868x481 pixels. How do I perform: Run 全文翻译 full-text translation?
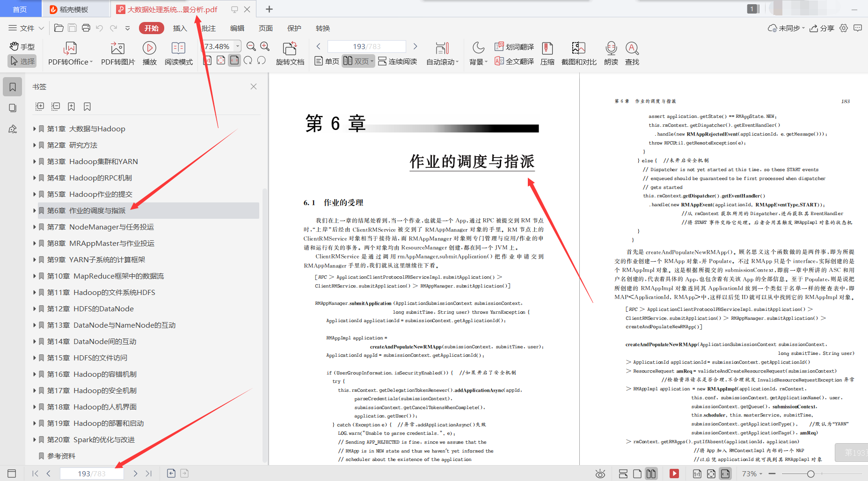click(514, 61)
